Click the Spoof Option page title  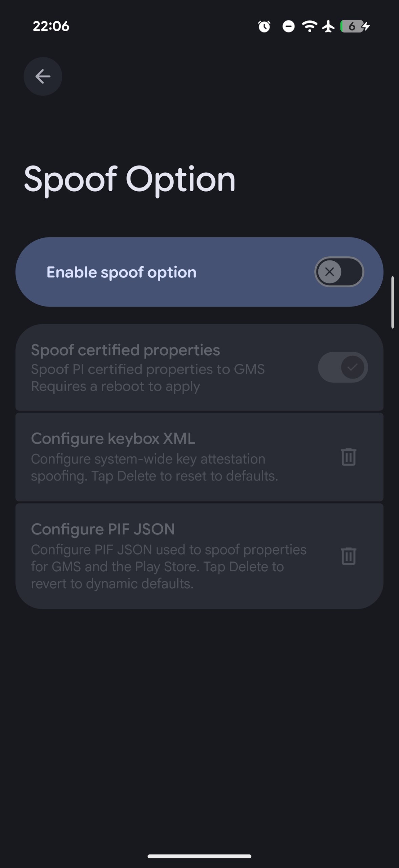click(x=129, y=180)
